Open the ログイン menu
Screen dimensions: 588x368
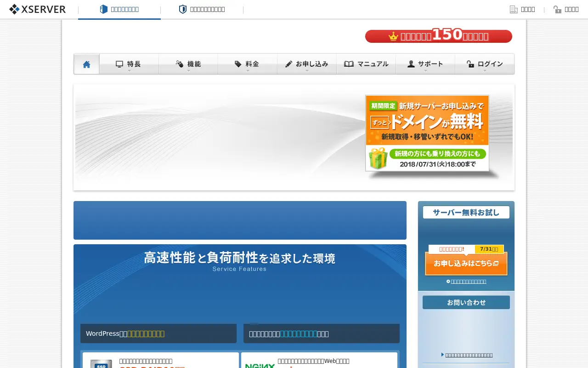485,64
